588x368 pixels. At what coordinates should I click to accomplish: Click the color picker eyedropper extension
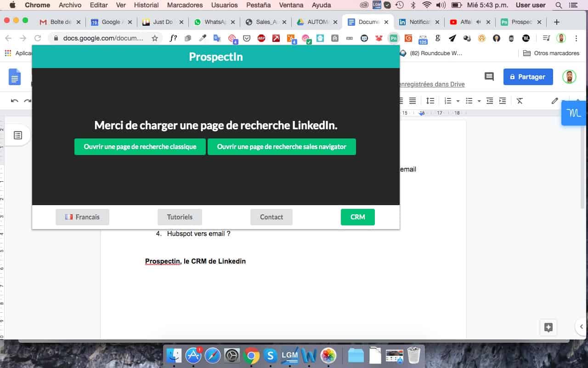tap(203, 38)
